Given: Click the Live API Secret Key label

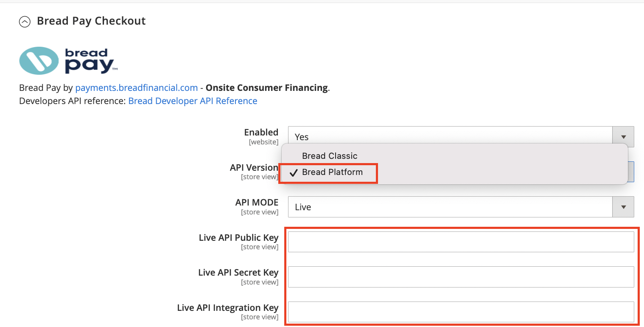Looking at the screenshot, I should coord(238,273).
